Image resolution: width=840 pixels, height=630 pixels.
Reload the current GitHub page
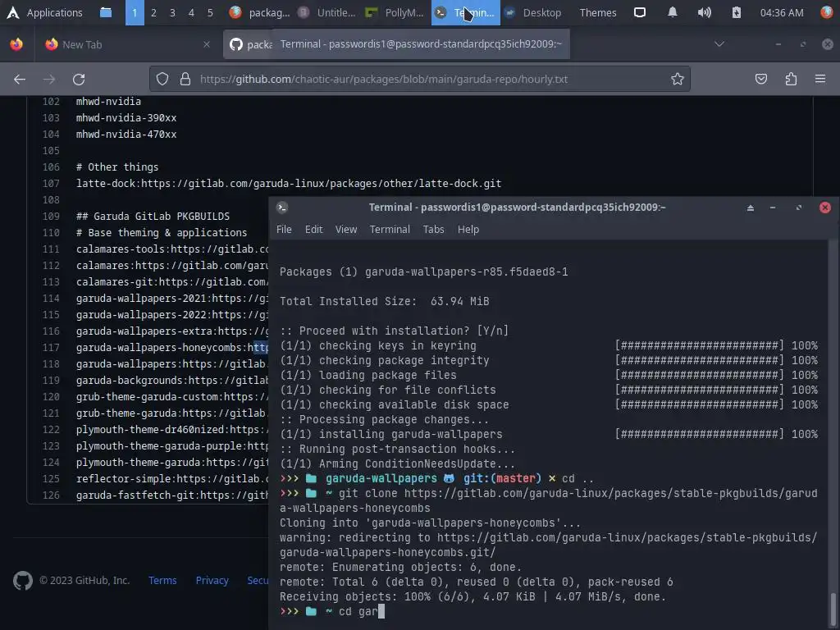coord(79,80)
